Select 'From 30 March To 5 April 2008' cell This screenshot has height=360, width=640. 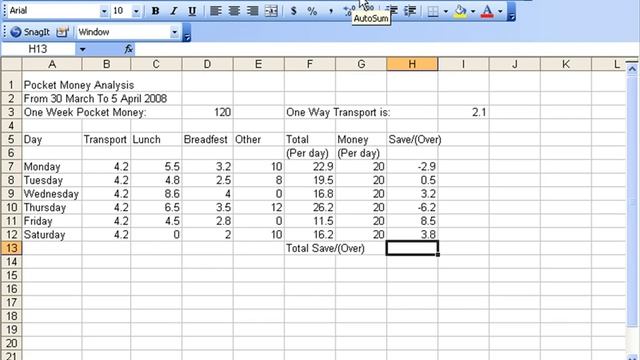point(52,98)
